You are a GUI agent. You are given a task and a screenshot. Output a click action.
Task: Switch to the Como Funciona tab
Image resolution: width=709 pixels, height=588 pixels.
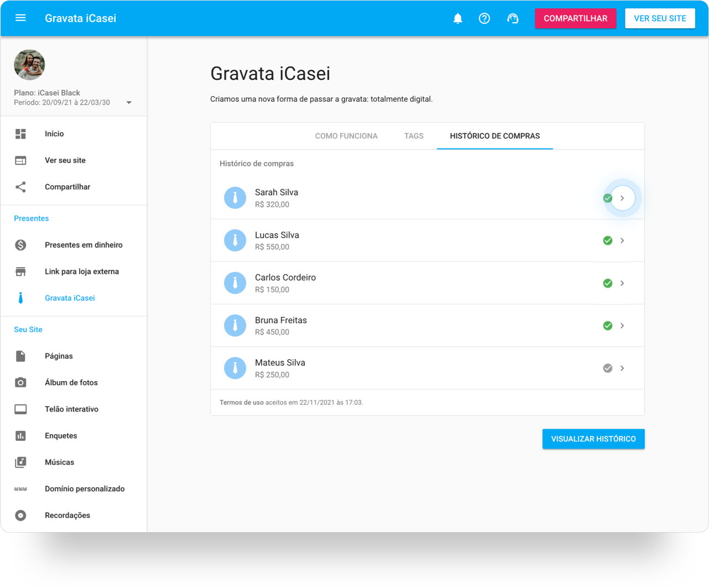tap(346, 136)
